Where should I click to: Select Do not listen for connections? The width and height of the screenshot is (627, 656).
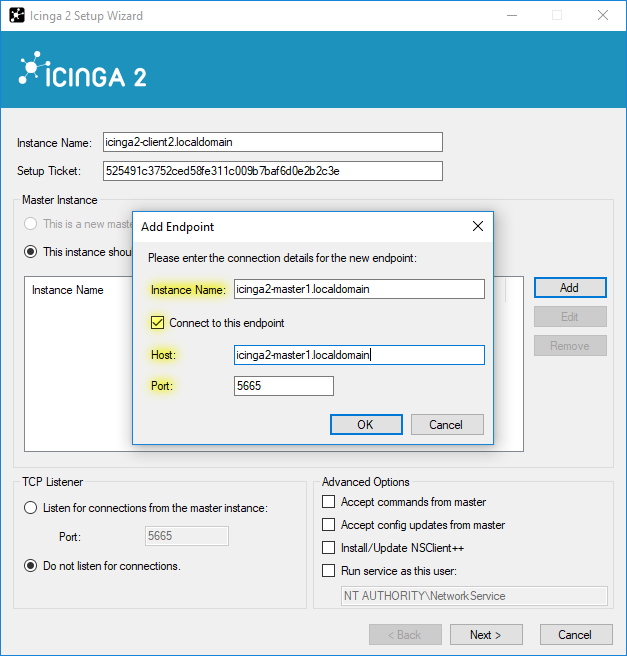(31, 566)
